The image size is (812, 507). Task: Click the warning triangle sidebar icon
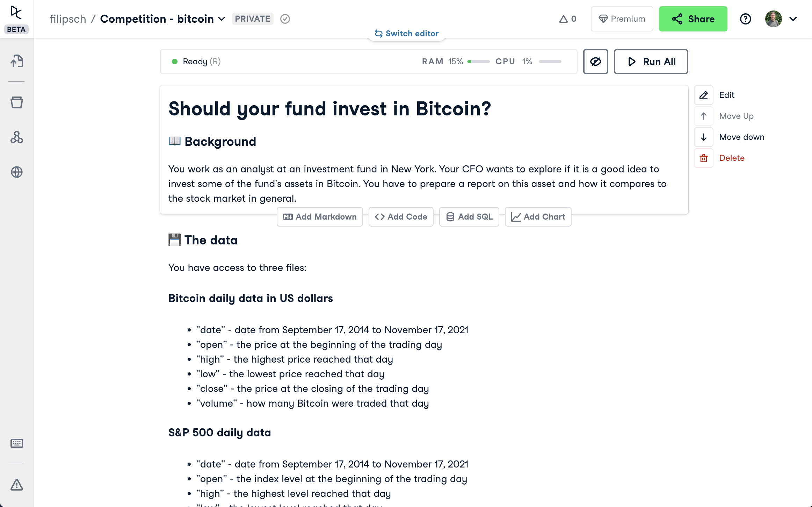pyautogui.click(x=17, y=485)
